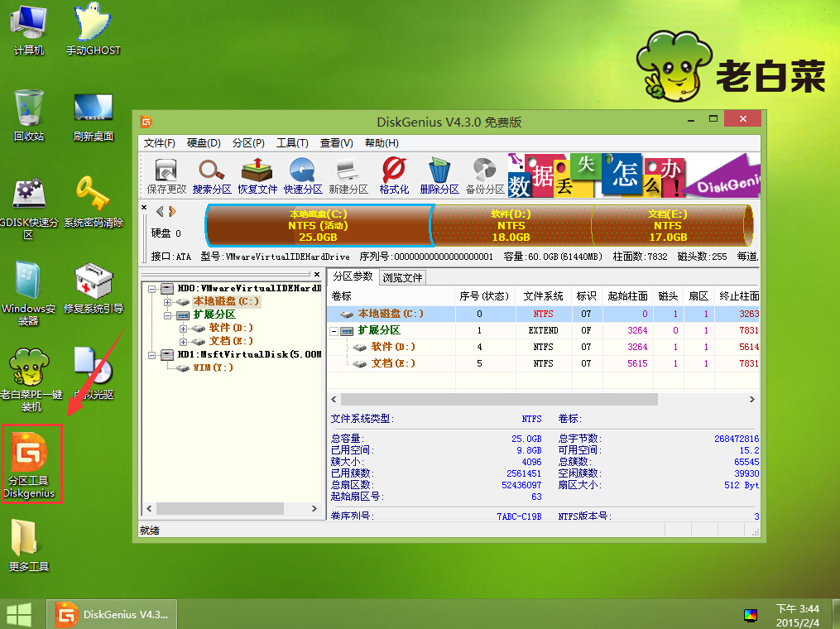The height and width of the screenshot is (629, 840).
Task: Click partition table horizontal scrollbar left arrow
Action: [334, 399]
